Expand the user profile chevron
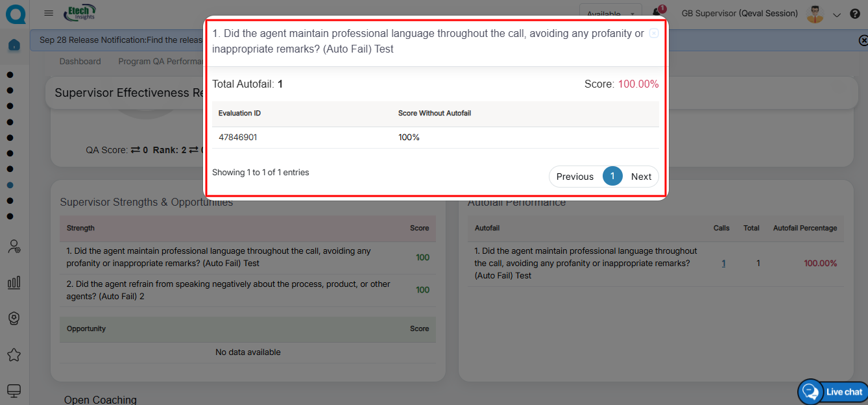The width and height of the screenshot is (868, 405). [836, 14]
